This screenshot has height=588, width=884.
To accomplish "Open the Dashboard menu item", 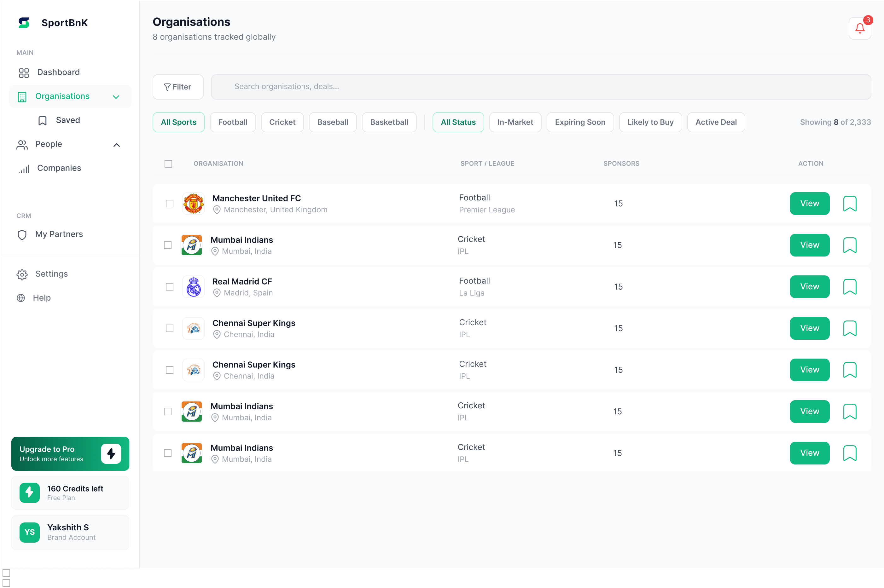I will point(70,73).
